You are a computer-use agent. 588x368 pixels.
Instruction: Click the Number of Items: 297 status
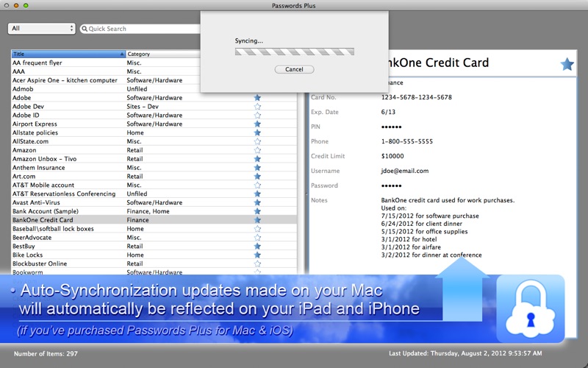coord(46,354)
